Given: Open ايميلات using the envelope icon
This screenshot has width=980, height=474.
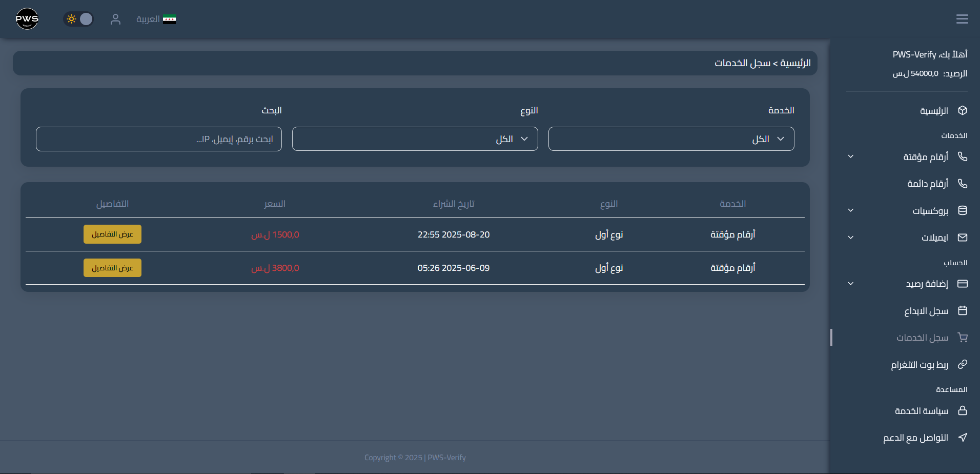Looking at the screenshot, I should pos(963,237).
